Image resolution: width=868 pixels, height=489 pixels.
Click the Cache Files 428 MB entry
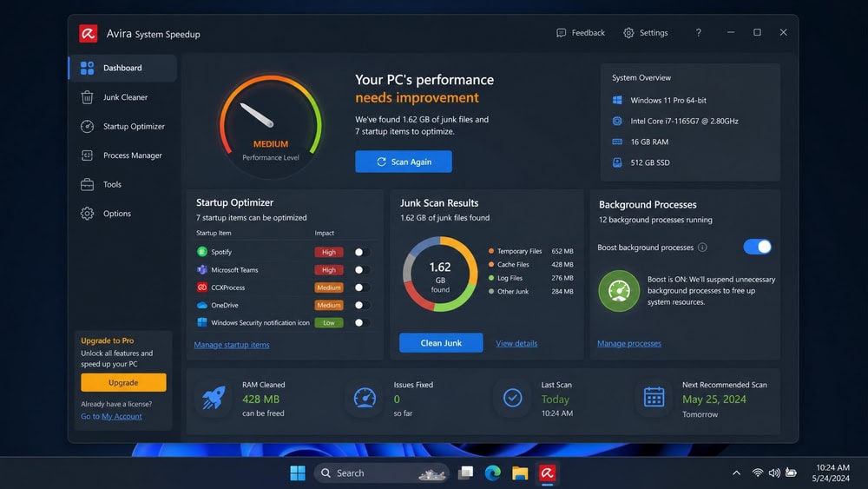click(x=531, y=265)
